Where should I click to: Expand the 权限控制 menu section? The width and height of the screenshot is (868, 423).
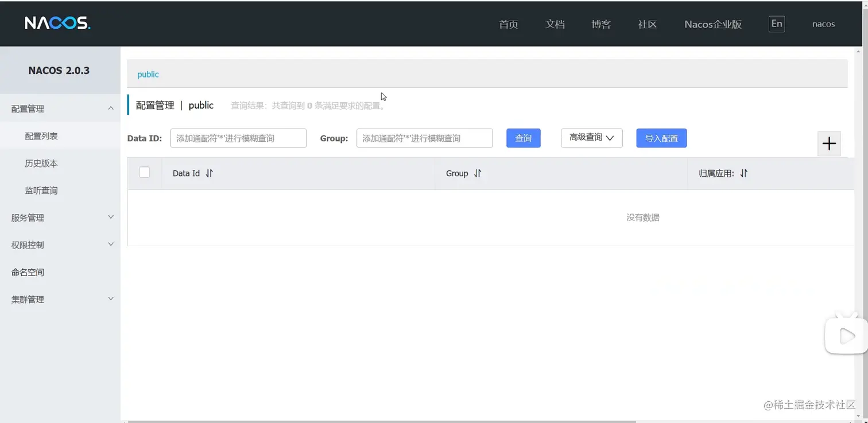(60, 245)
